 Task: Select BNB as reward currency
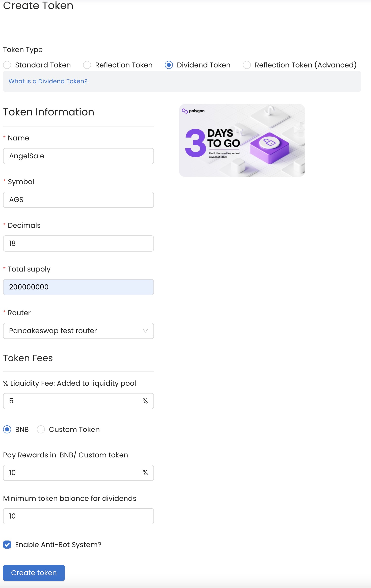click(7, 429)
